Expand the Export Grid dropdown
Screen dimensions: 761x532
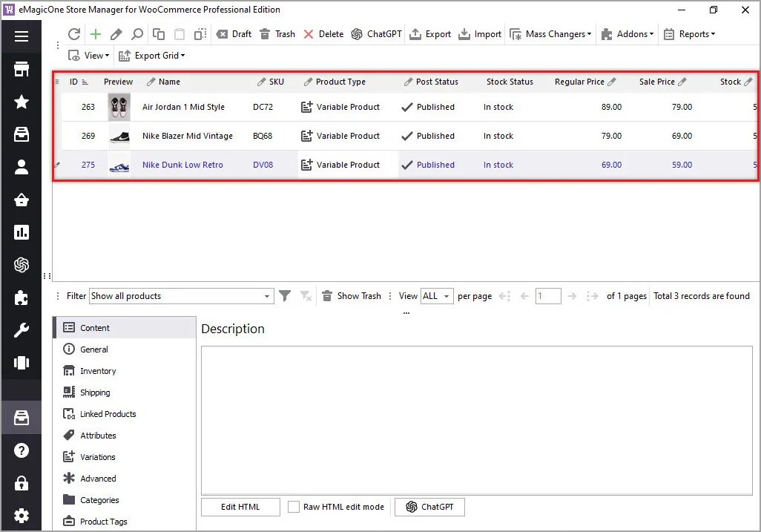pos(151,55)
